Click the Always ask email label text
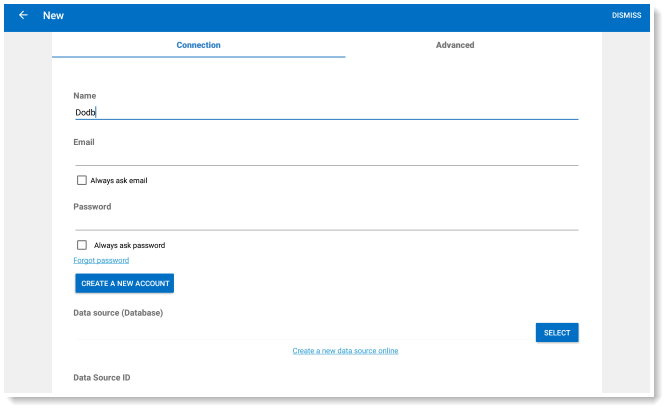The image size is (669, 412). click(119, 180)
